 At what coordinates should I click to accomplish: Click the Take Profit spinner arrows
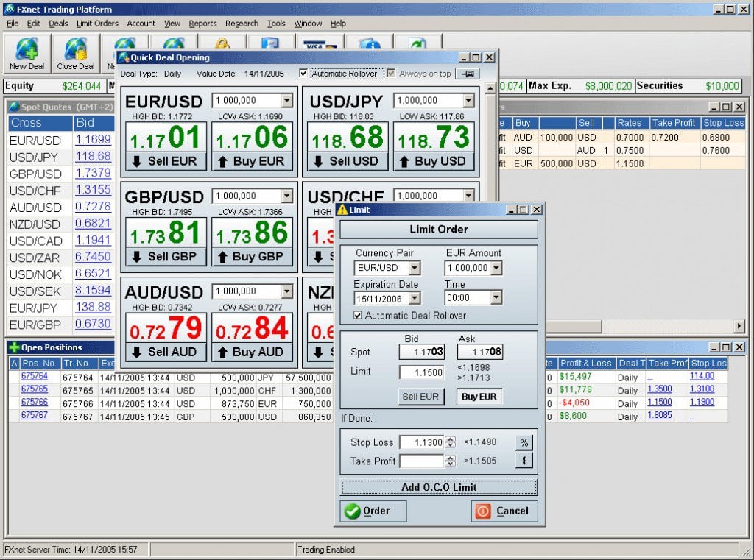pos(450,461)
